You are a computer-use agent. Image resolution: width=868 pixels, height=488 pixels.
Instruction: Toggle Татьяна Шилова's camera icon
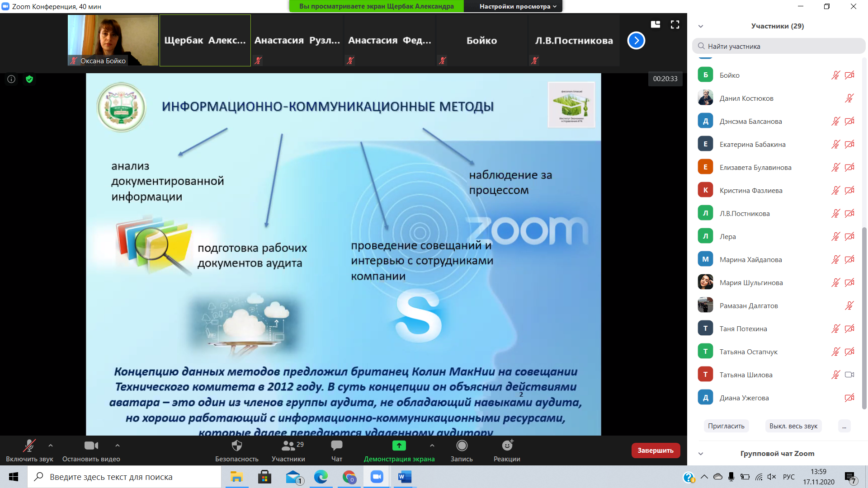point(849,375)
